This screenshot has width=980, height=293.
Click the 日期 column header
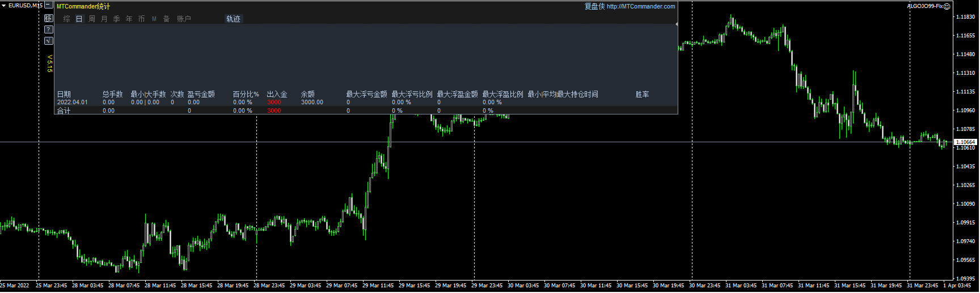(64, 94)
